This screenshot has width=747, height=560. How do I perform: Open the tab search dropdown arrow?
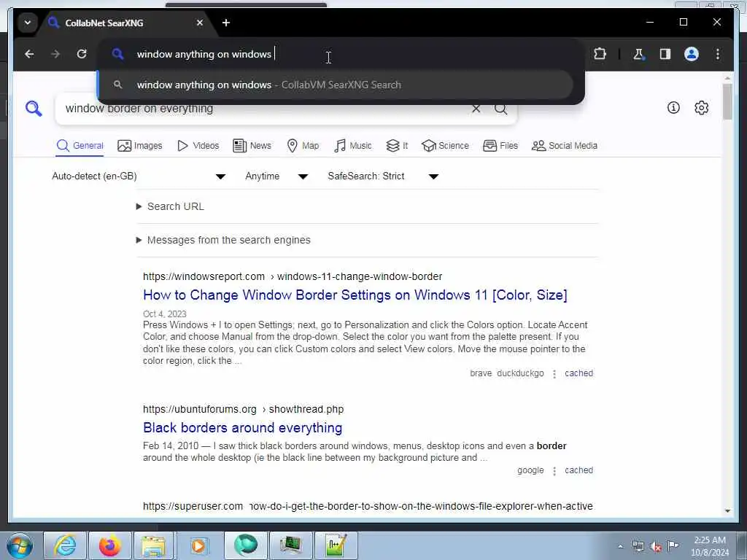pos(28,23)
